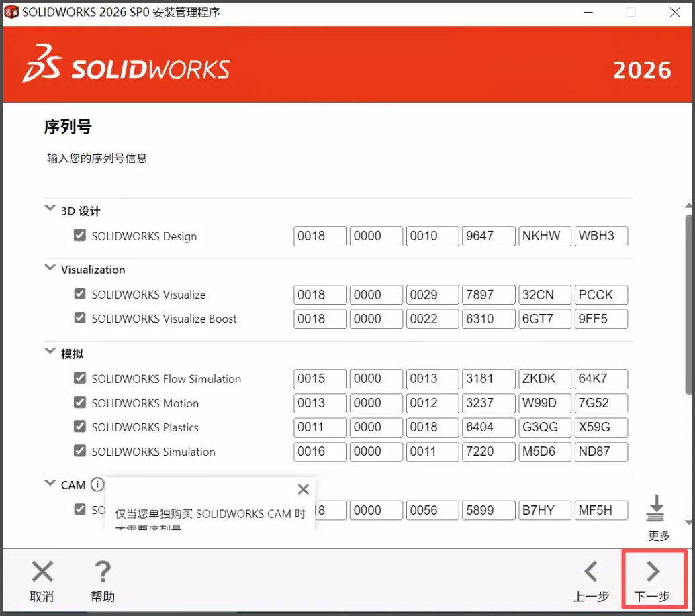Dismiss the CAM tooltip with its X
The height and width of the screenshot is (616, 695).
(303, 489)
